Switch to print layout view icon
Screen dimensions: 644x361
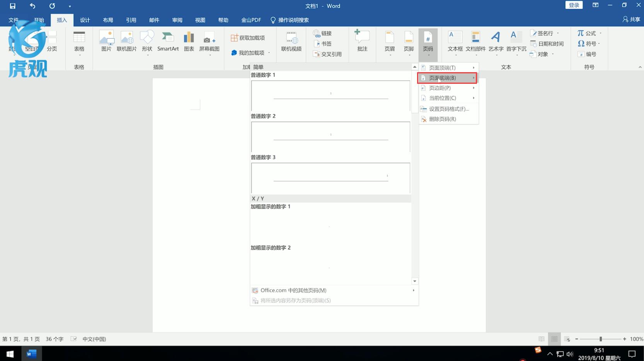click(554, 339)
